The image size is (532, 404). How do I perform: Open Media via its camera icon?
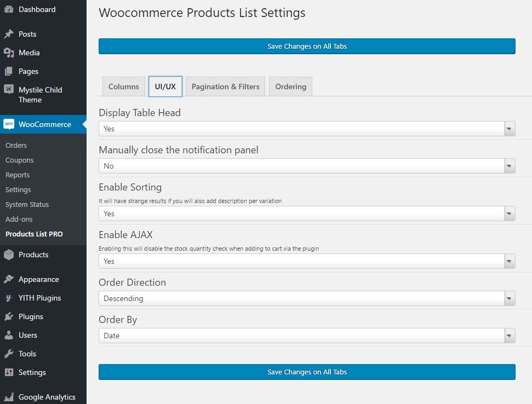[9, 53]
